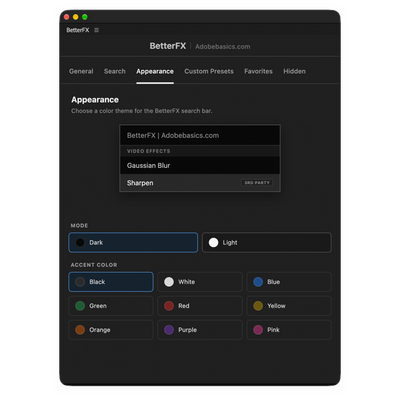Viewport: 400px width, 400px height.
Task: Click the preview search field 'BetterFX | Adobebasics.com'
Action: [200, 135]
